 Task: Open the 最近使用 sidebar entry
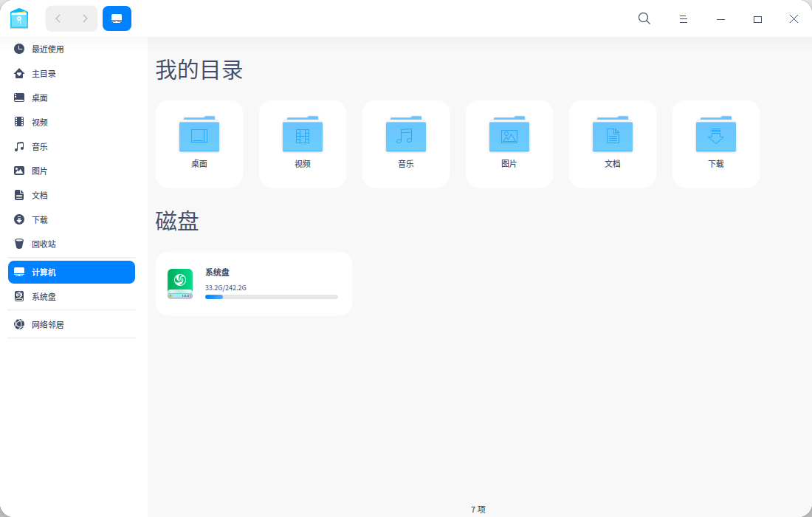point(72,49)
